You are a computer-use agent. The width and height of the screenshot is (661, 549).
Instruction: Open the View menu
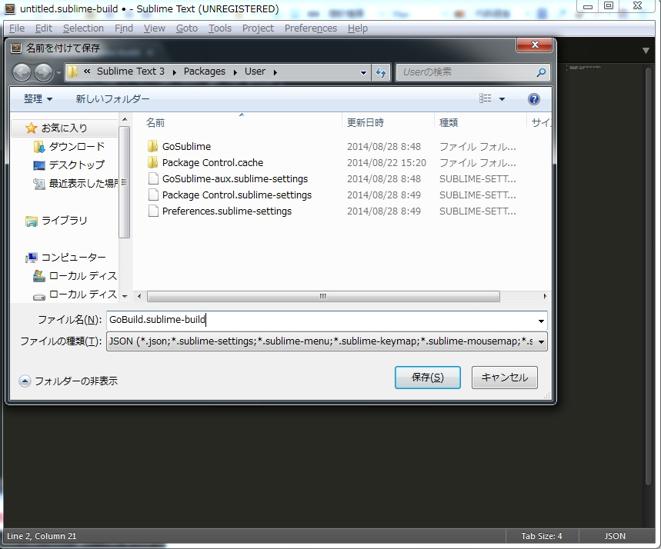pyautogui.click(x=154, y=28)
